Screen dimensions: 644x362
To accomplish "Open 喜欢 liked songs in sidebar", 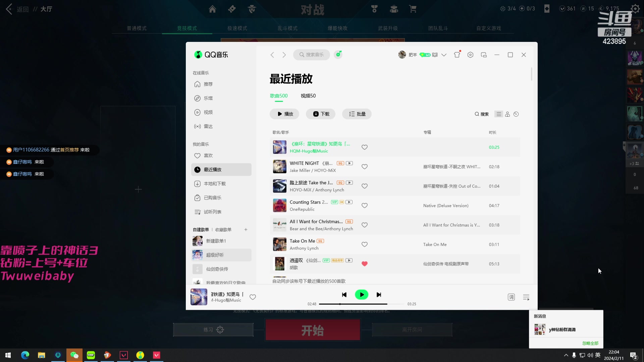I will tap(203, 156).
